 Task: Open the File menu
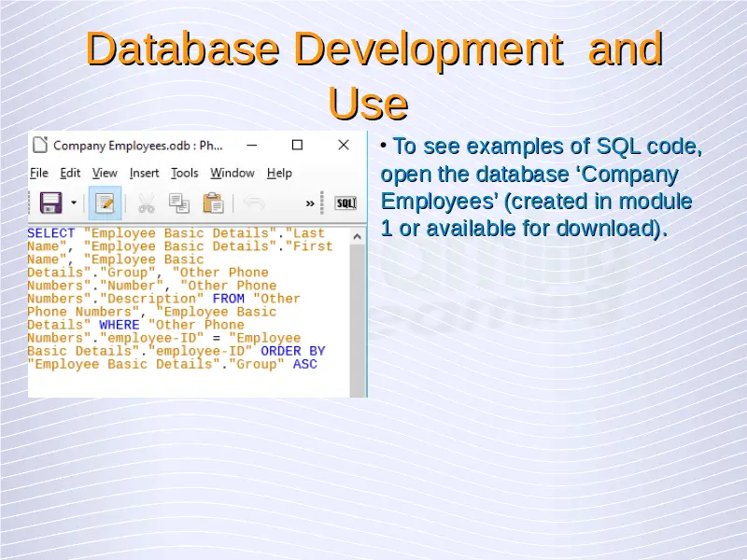39,173
